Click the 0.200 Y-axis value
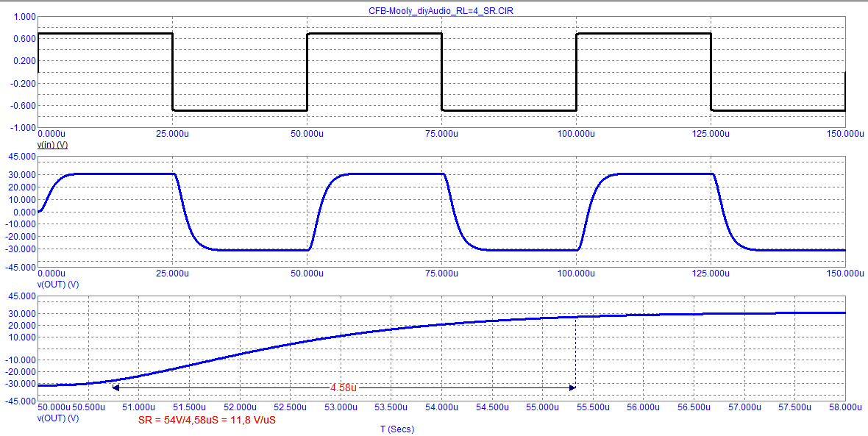Viewport: 868px width, 436px height. (24, 61)
